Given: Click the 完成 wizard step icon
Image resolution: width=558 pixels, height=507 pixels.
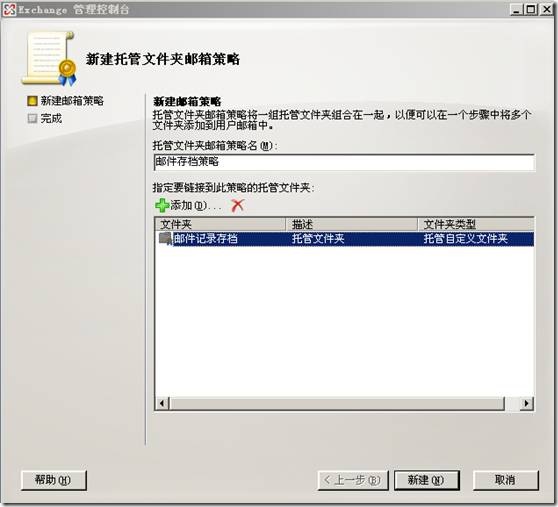Looking at the screenshot, I should click(32, 118).
